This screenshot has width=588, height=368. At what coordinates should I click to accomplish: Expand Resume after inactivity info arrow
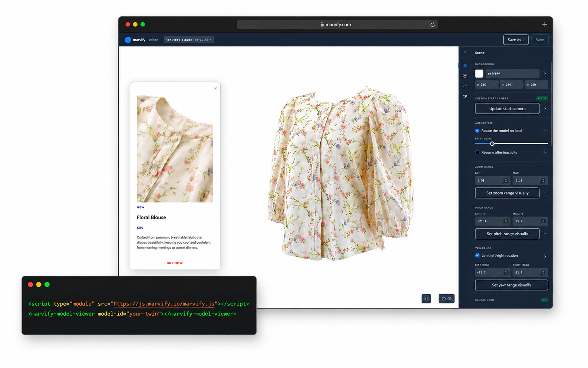545,152
